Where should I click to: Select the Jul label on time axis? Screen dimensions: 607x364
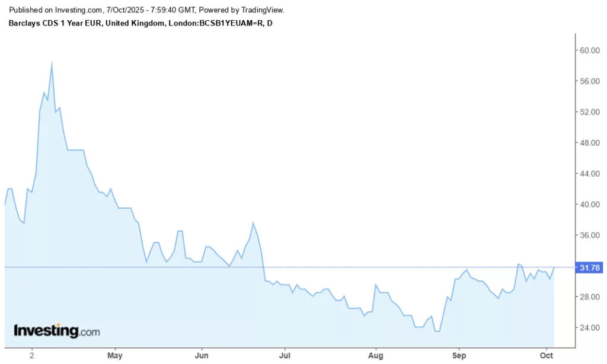(x=285, y=357)
